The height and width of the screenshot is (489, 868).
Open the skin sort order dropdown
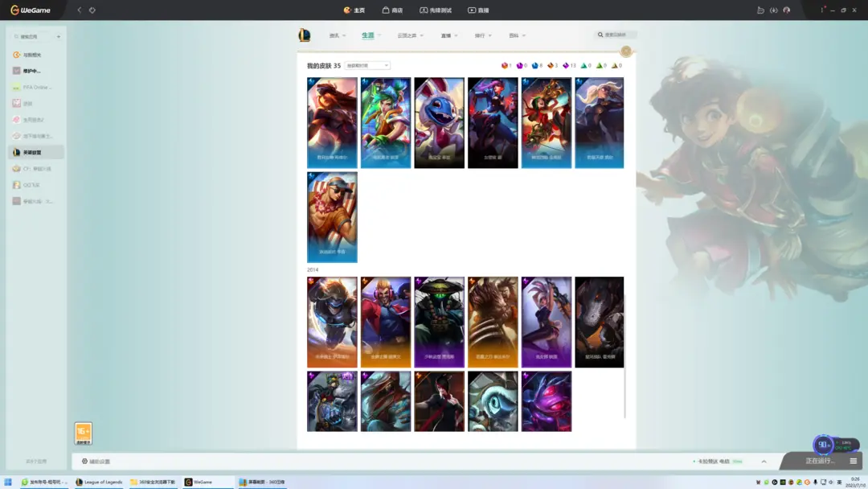[x=367, y=65]
